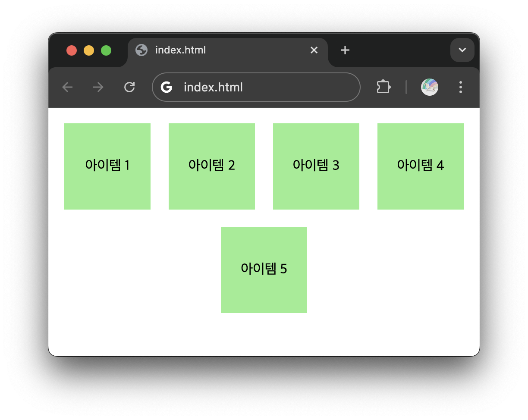Close the window with red button
Screen dimensions: 528x420
[x=72, y=50]
